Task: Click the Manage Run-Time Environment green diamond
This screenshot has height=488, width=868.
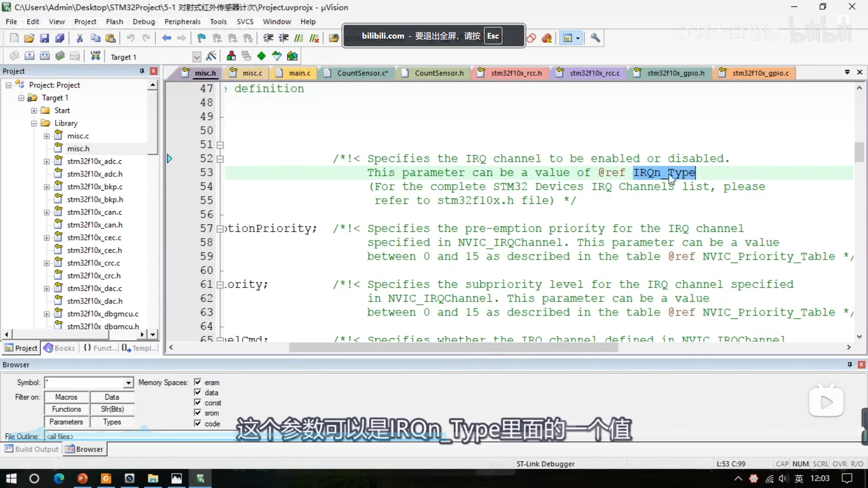Action: tap(261, 56)
